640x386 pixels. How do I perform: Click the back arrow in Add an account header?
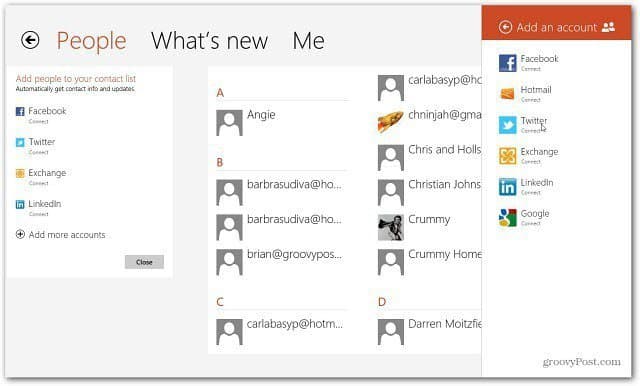pyautogui.click(x=505, y=27)
